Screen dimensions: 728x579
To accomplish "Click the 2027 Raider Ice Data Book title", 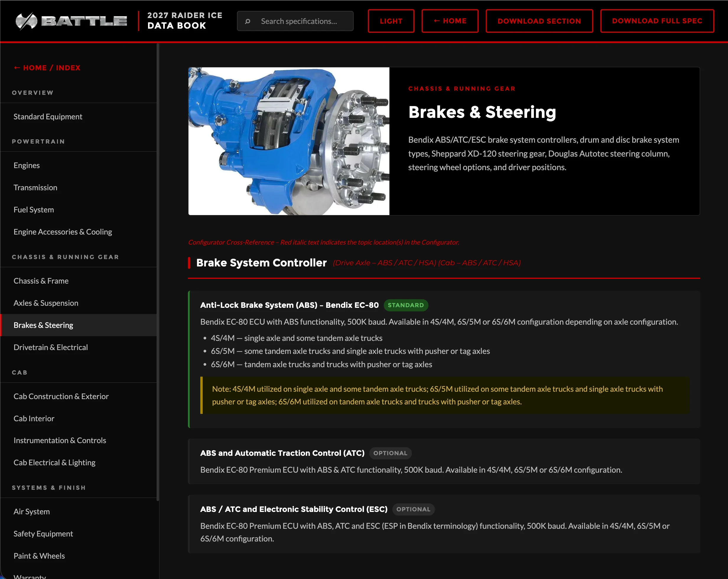I will 185,21.
